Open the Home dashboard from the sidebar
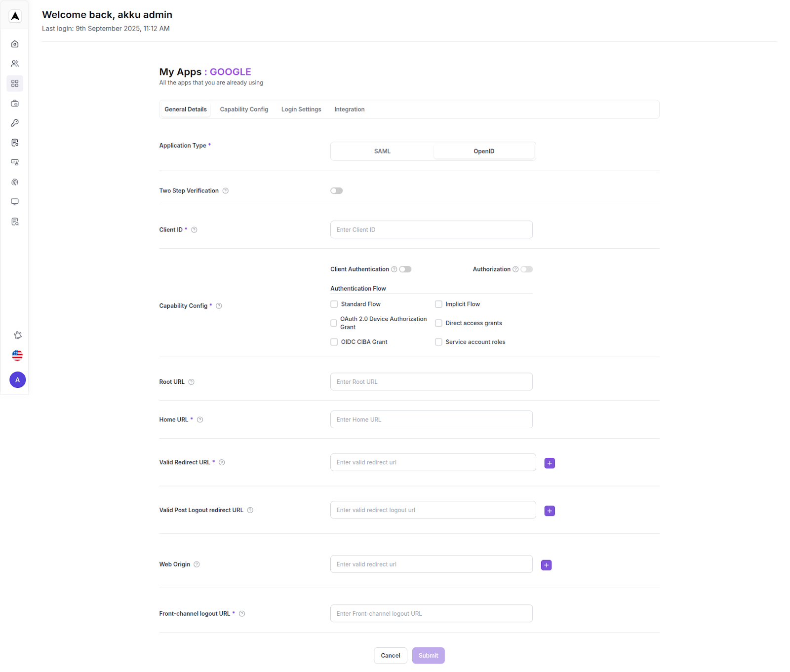The width and height of the screenshot is (790, 672). 15,43
